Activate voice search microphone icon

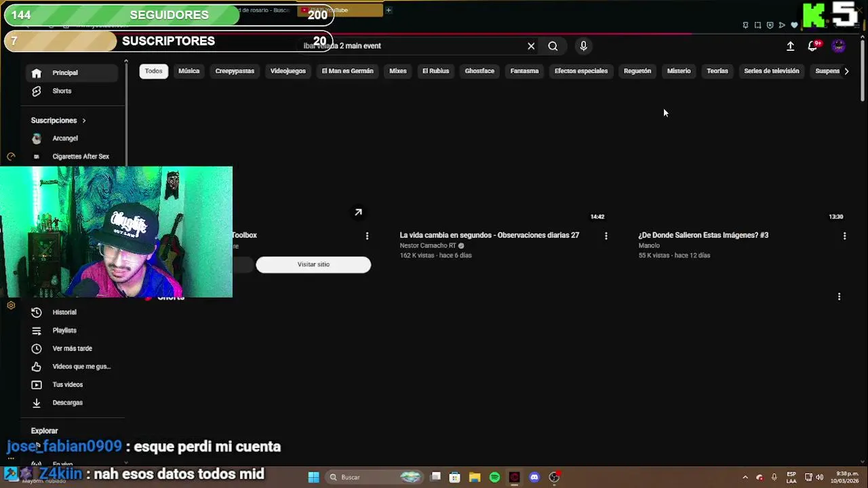pyautogui.click(x=583, y=46)
